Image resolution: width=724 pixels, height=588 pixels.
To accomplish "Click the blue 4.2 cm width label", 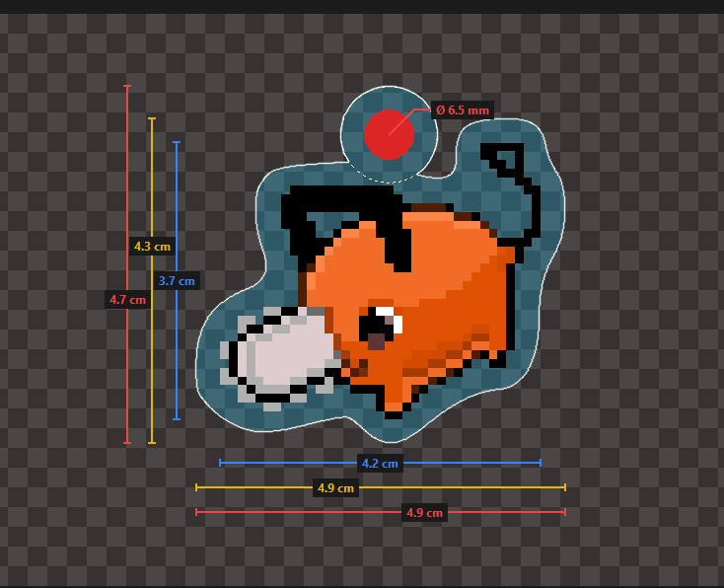I will 380,464.
